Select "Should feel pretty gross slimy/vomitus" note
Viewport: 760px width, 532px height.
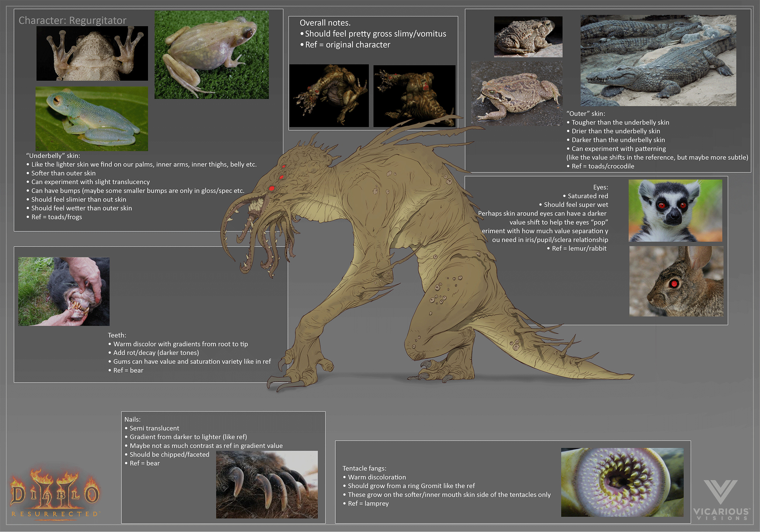(x=373, y=34)
